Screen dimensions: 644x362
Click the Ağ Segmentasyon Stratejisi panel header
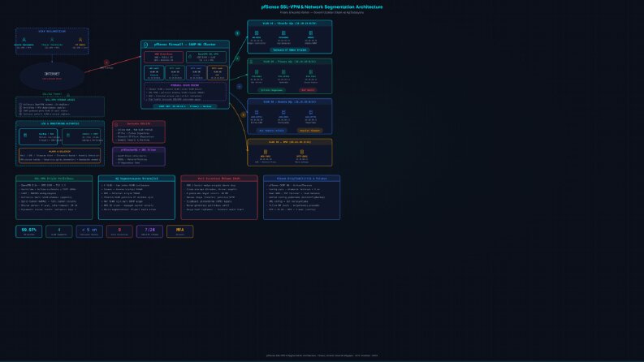click(136, 179)
